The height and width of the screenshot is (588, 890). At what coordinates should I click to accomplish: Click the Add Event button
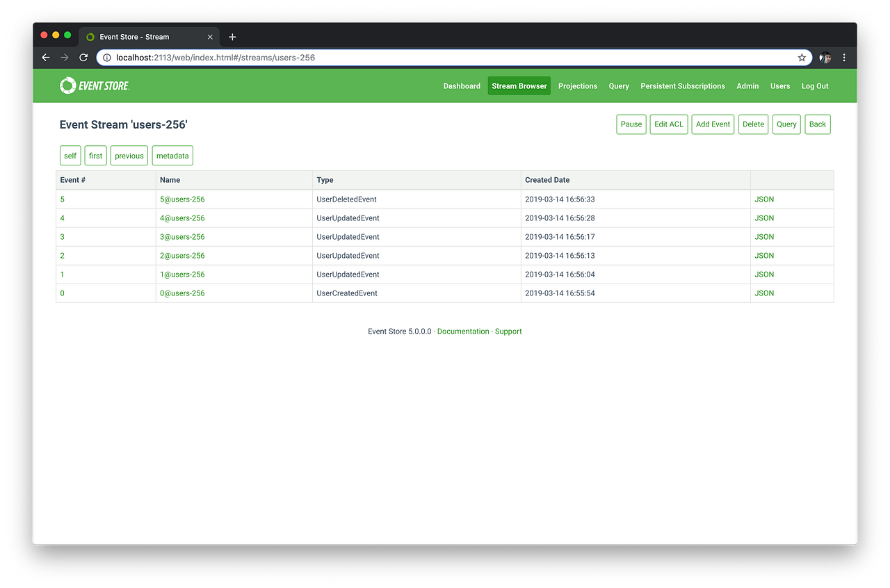point(713,124)
